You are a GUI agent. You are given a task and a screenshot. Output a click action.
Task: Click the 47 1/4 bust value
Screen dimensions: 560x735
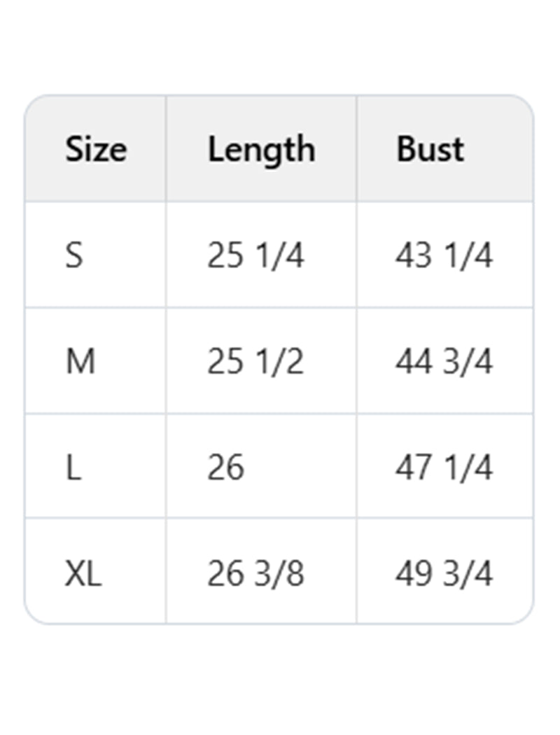tap(444, 468)
